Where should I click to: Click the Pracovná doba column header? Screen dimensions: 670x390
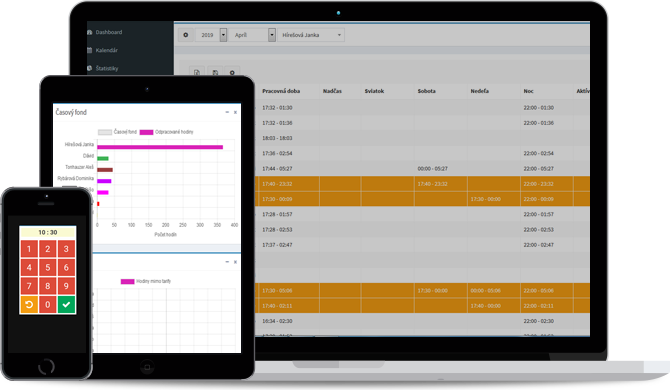281,91
